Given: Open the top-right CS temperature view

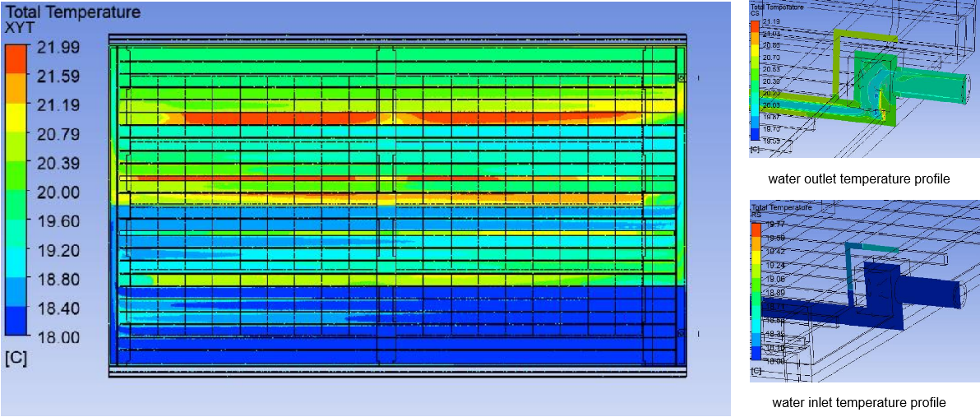Looking at the screenshot, I should point(863,78).
